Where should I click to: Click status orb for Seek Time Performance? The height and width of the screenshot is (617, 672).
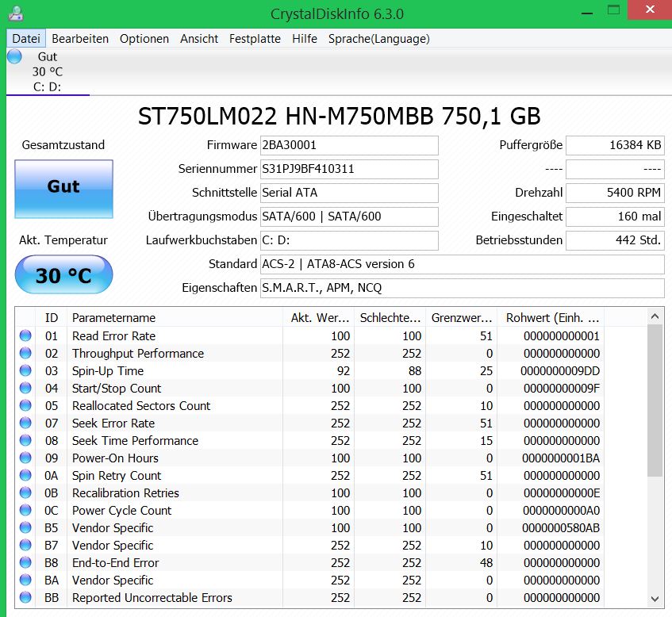click(x=25, y=440)
